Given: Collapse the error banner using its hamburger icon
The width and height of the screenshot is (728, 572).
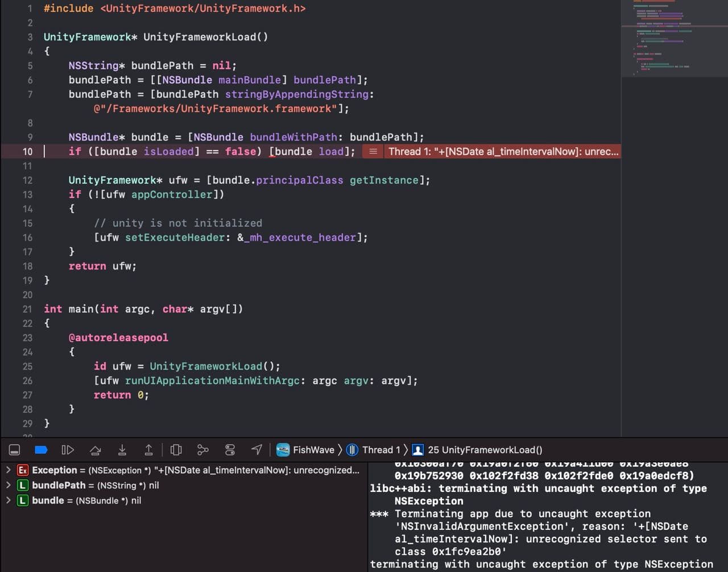Looking at the screenshot, I should click(x=373, y=151).
